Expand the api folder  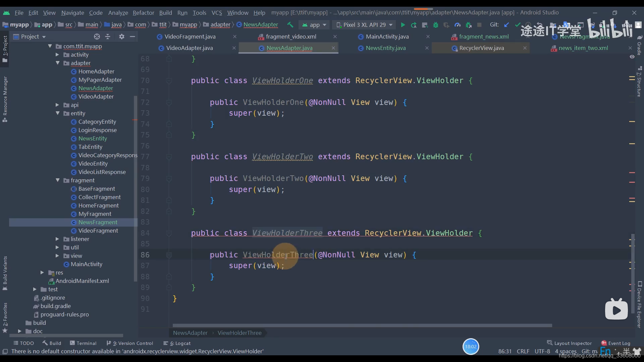tap(57, 105)
